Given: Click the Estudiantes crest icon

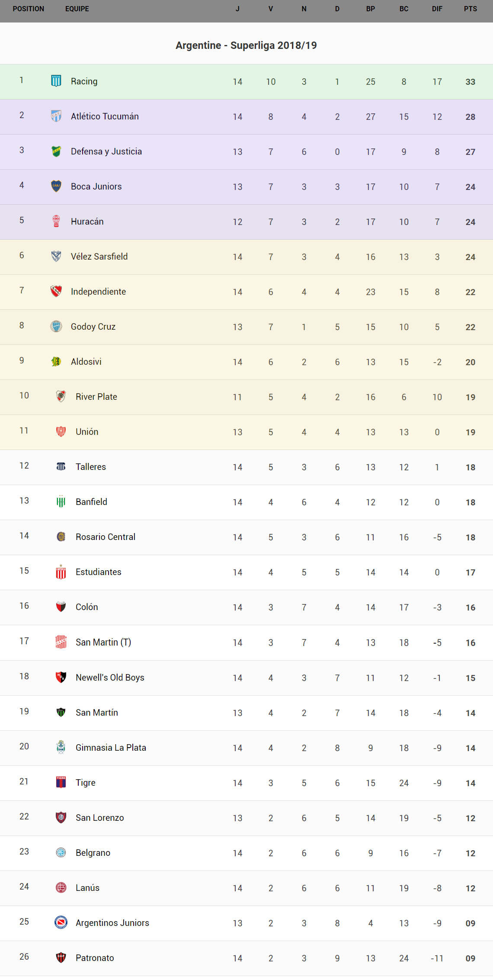Looking at the screenshot, I should (x=61, y=572).
